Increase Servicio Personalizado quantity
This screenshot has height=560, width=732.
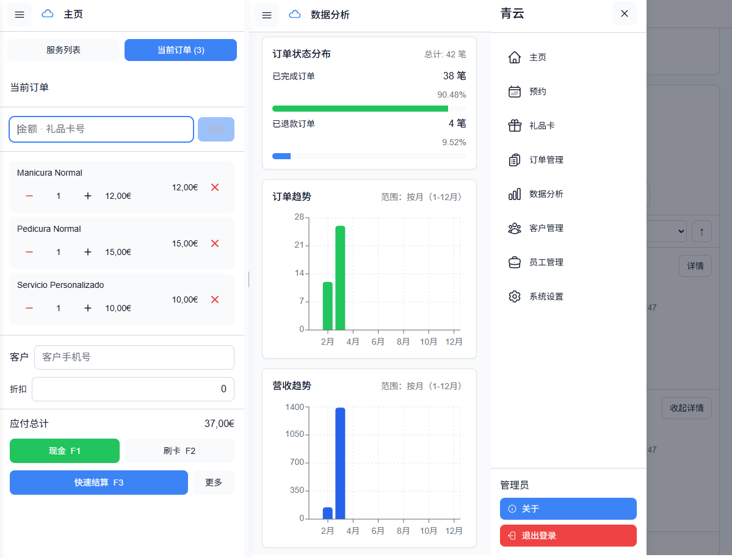88,308
